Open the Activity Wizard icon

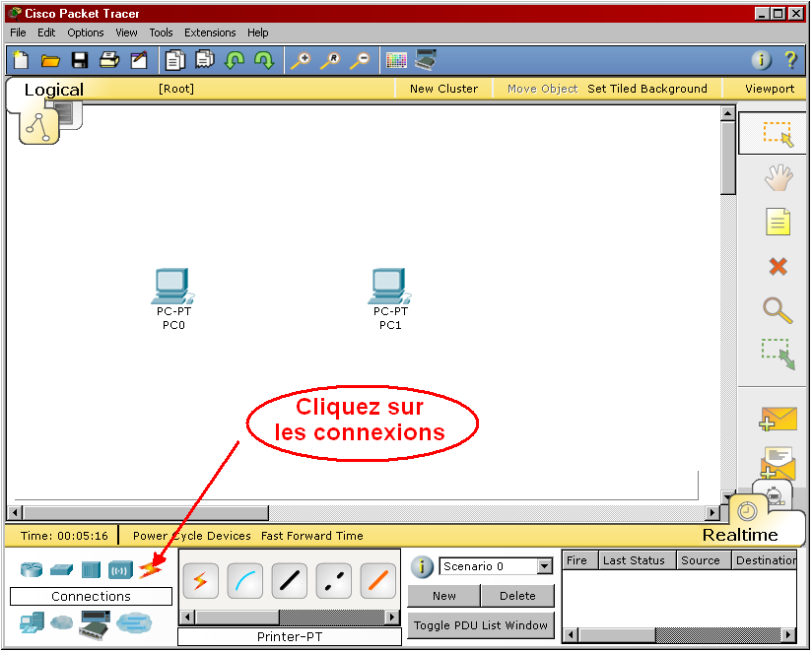click(x=139, y=60)
